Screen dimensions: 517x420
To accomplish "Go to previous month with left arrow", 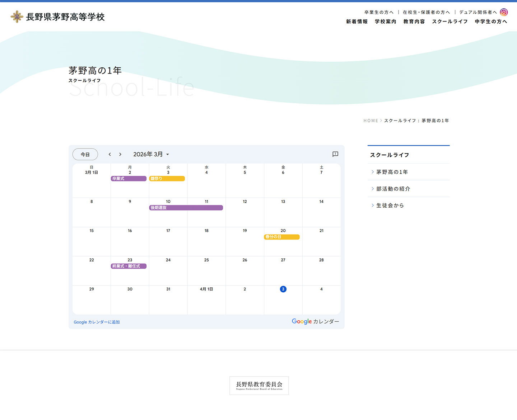I will [110, 154].
